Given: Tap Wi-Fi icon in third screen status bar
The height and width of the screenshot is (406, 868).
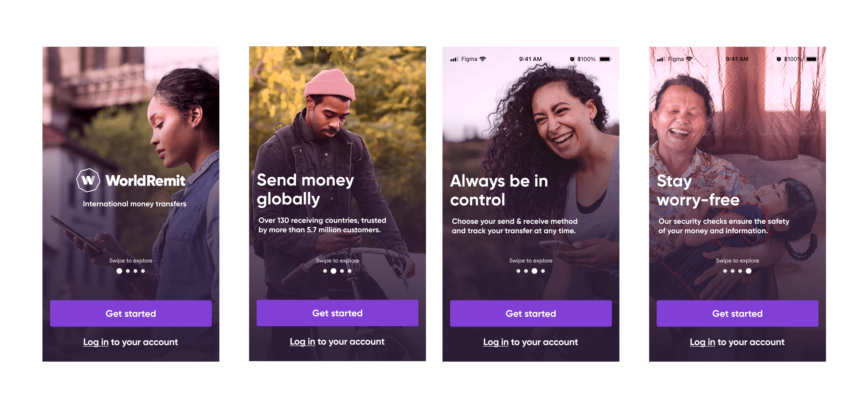Looking at the screenshot, I should coord(483,59).
